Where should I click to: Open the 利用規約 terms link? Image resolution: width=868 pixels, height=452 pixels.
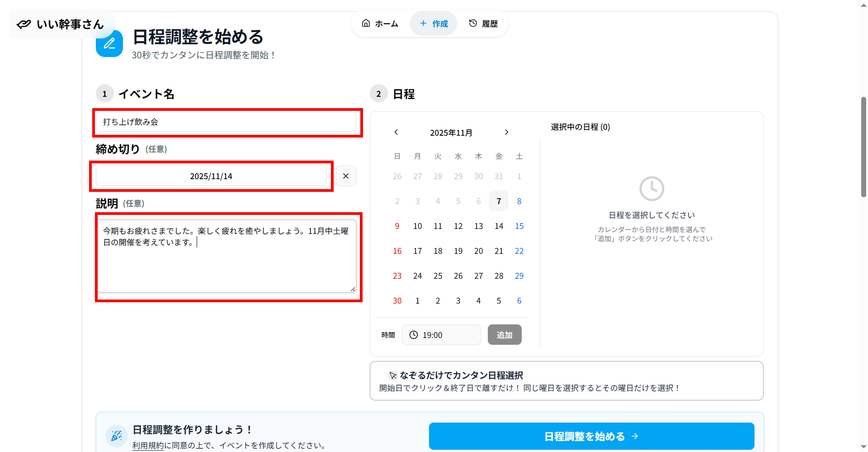[148, 445]
